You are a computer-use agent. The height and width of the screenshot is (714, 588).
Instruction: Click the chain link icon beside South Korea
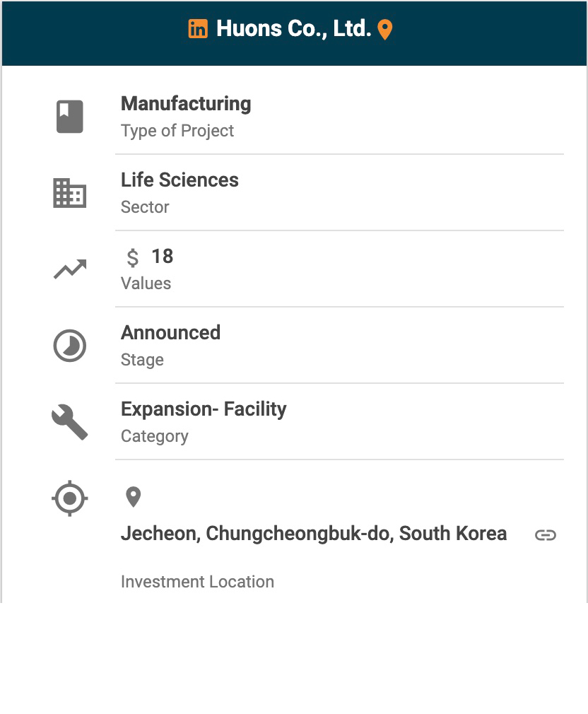click(x=546, y=535)
